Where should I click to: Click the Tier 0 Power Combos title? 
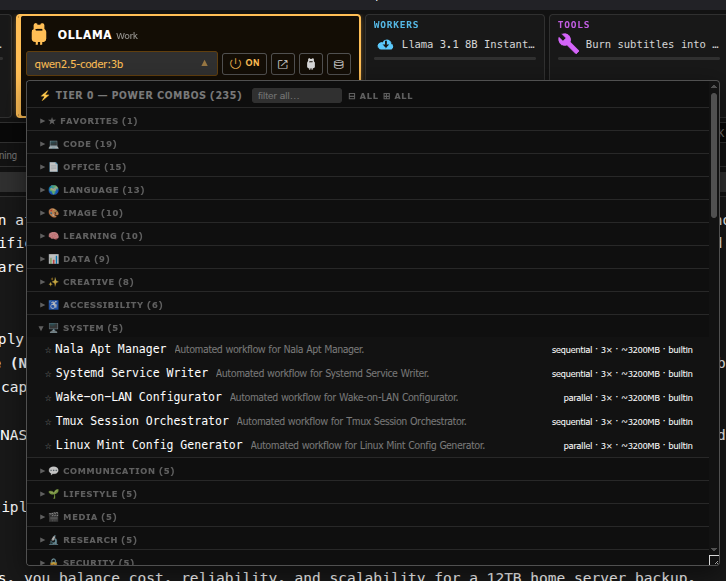click(x=149, y=95)
